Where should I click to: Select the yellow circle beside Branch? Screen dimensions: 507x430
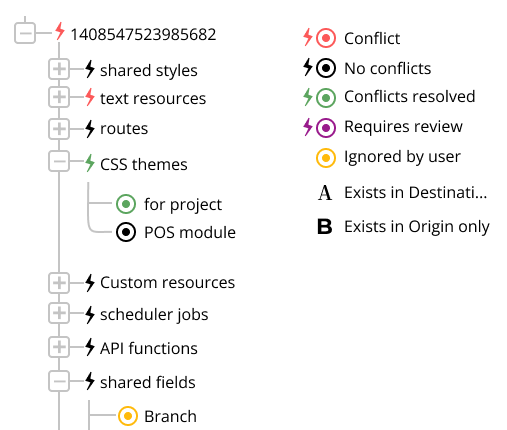coord(128,416)
